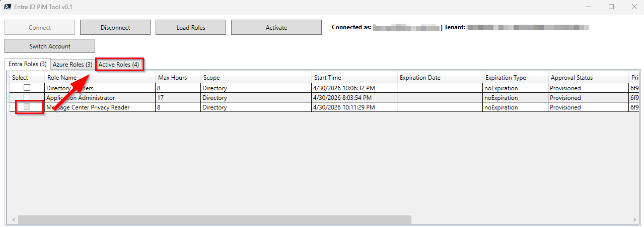Click the Max Hours value 17
Viewport: 644px width, 227px height.
point(178,98)
